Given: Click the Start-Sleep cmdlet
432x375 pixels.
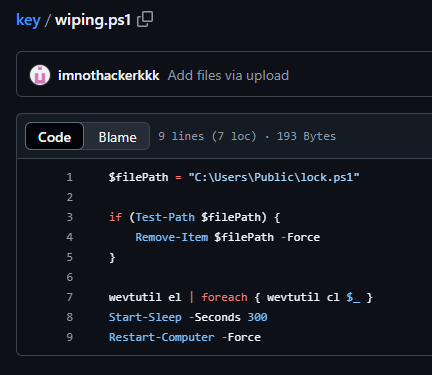Looking at the screenshot, I should (145, 317).
